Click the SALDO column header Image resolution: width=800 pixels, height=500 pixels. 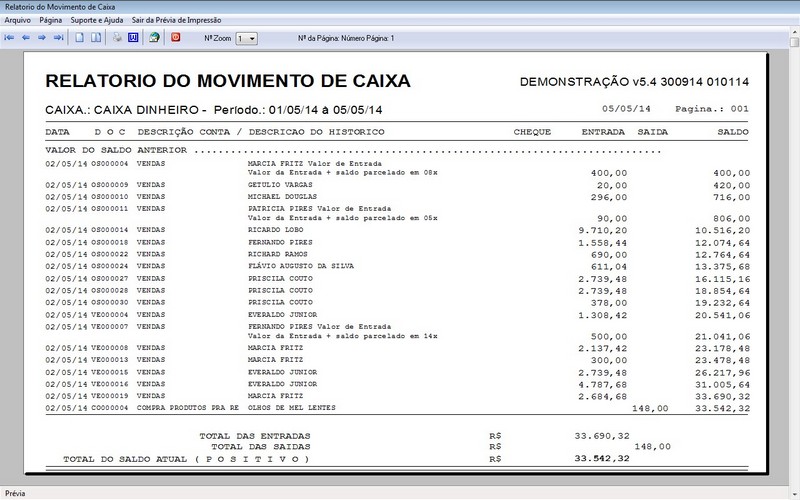coord(733,132)
